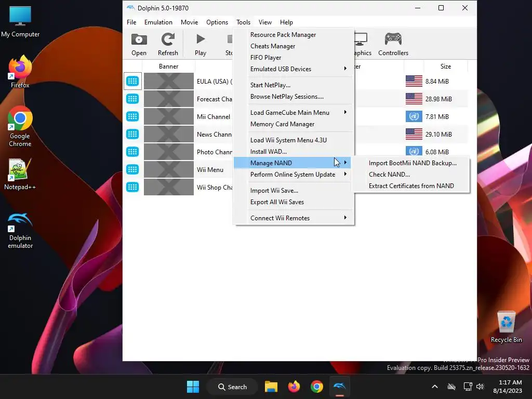
Task: Choose Browse NetPlay Sessions....
Action: click(x=294, y=97)
